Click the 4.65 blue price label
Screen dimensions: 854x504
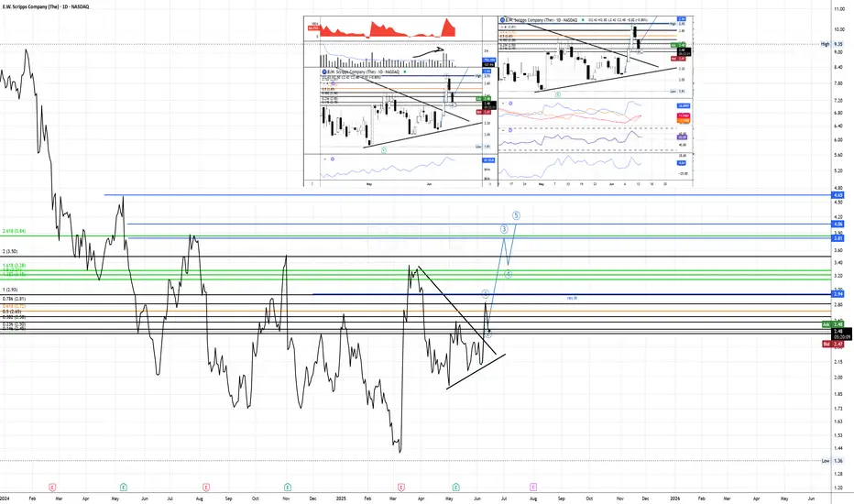[x=838, y=195]
